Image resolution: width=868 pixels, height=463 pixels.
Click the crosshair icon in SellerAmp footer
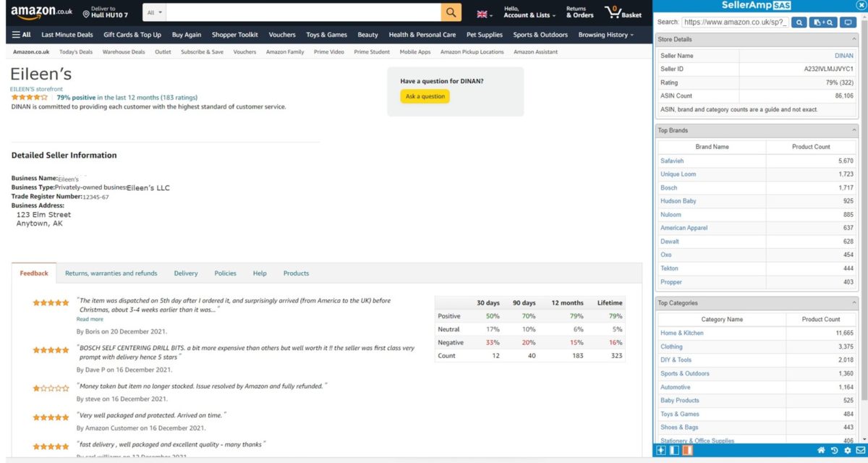[x=660, y=450]
